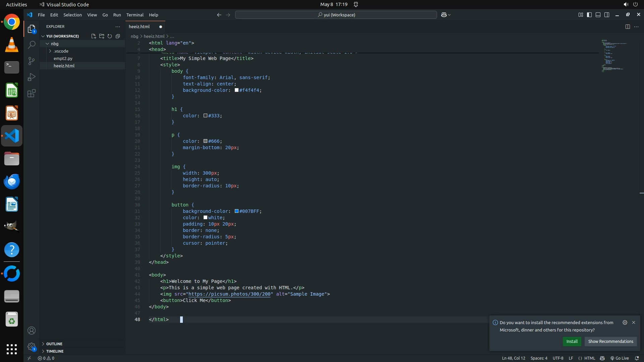Open the Terminal menu
The image size is (644, 362).
pos(135,15)
